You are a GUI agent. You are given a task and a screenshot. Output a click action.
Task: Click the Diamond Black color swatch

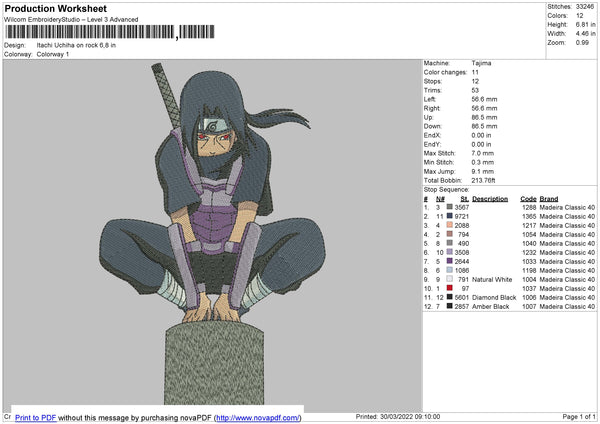[x=450, y=297]
